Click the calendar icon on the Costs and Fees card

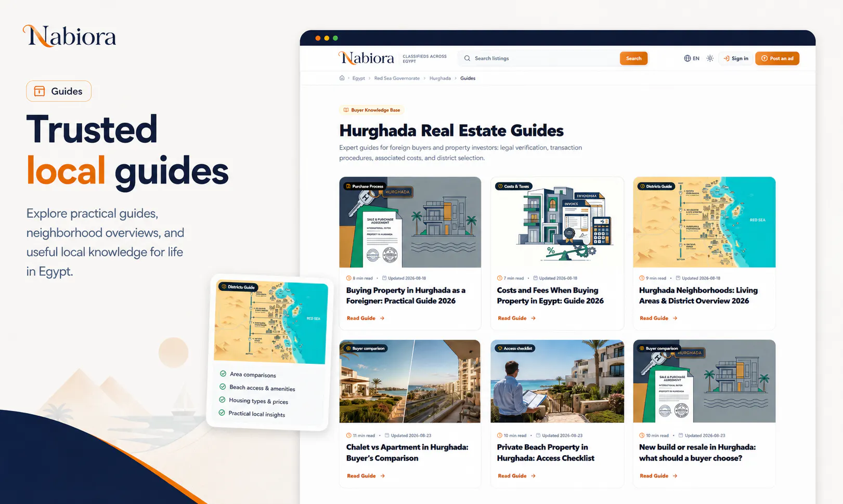pos(536,278)
